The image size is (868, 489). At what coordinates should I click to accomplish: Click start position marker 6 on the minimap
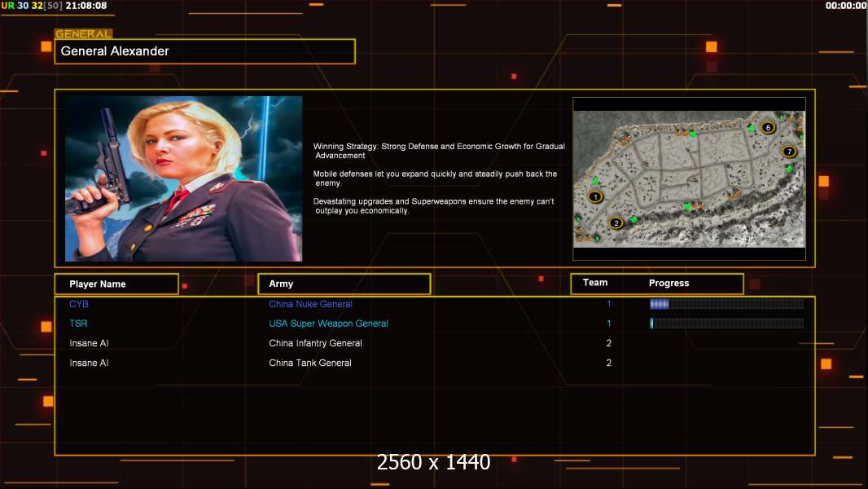[768, 127]
